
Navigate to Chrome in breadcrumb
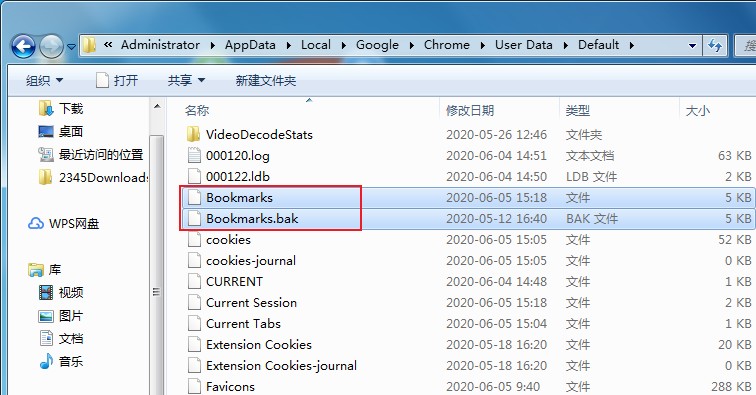446,45
